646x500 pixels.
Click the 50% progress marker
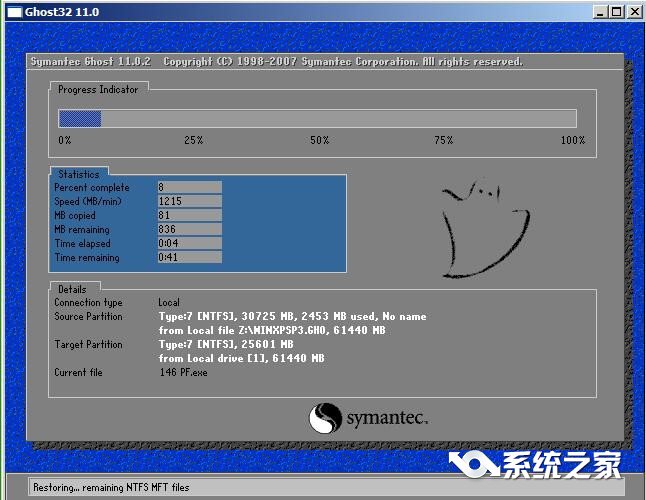[x=320, y=140]
